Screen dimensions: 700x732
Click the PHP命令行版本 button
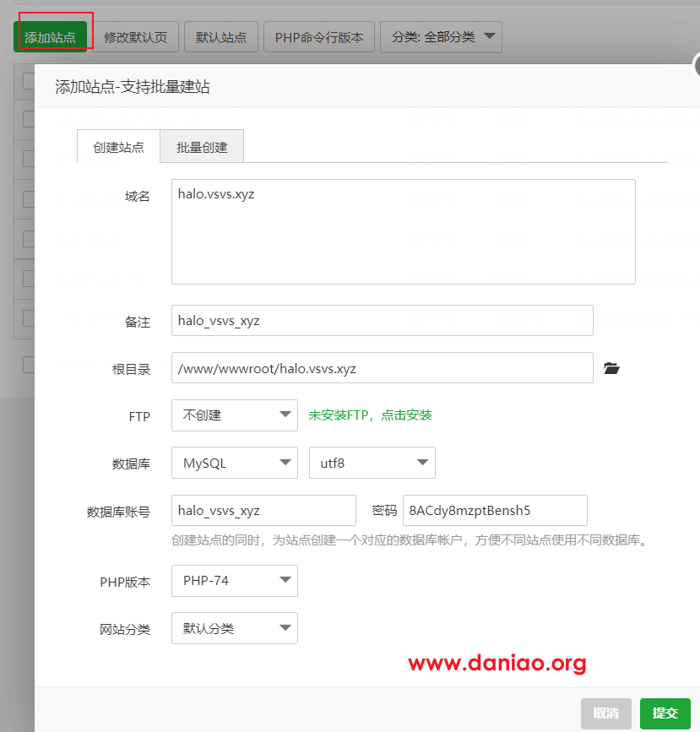pos(319,37)
